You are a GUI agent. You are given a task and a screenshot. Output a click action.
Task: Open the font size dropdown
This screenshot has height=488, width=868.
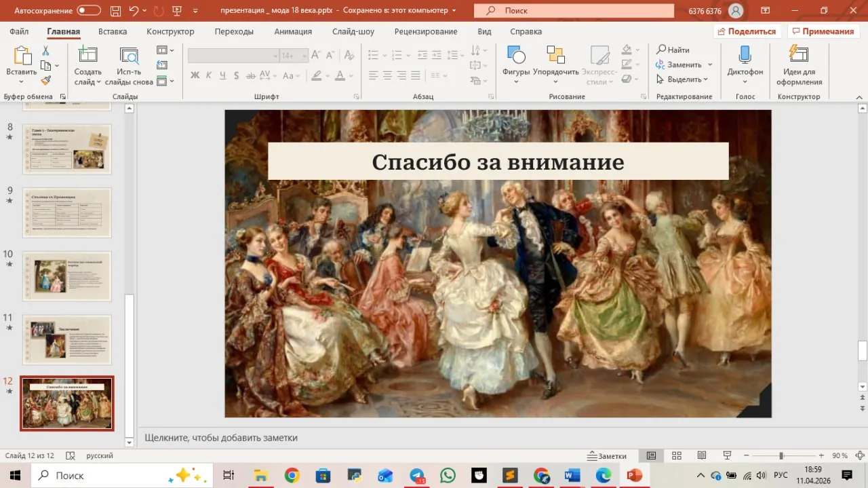tap(304, 56)
